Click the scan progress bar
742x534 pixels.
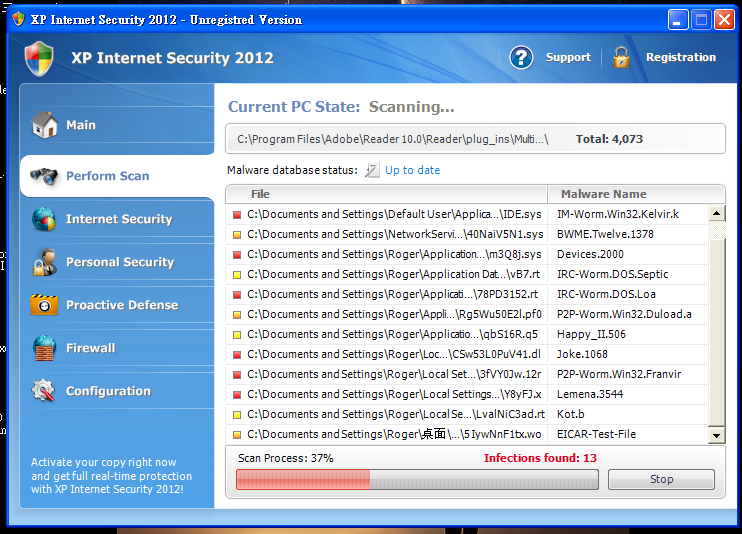(417, 480)
